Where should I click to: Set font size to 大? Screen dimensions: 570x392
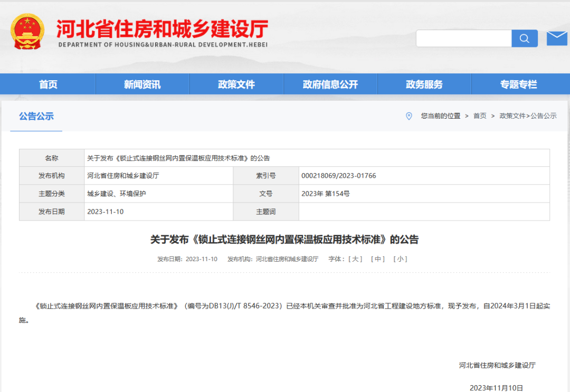pyautogui.click(x=355, y=259)
